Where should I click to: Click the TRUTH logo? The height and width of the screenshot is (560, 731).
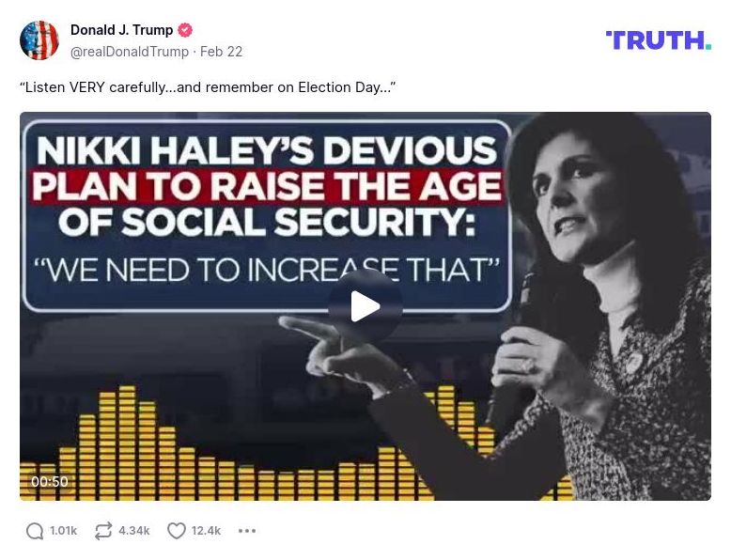point(658,40)
